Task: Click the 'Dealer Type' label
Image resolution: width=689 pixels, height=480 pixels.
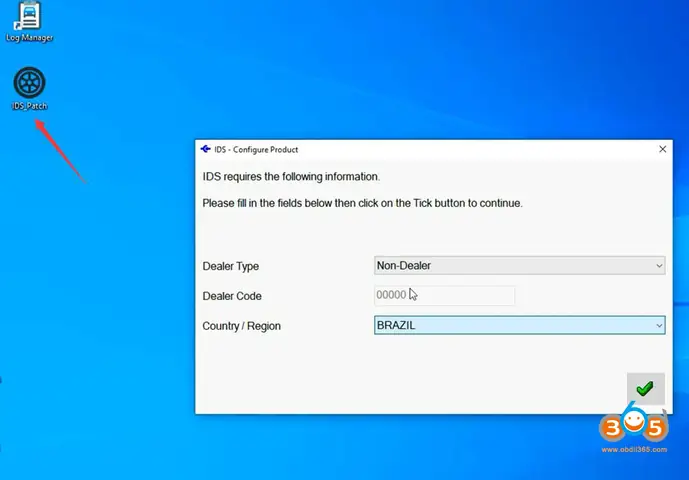Action: [x=231, y=266]
